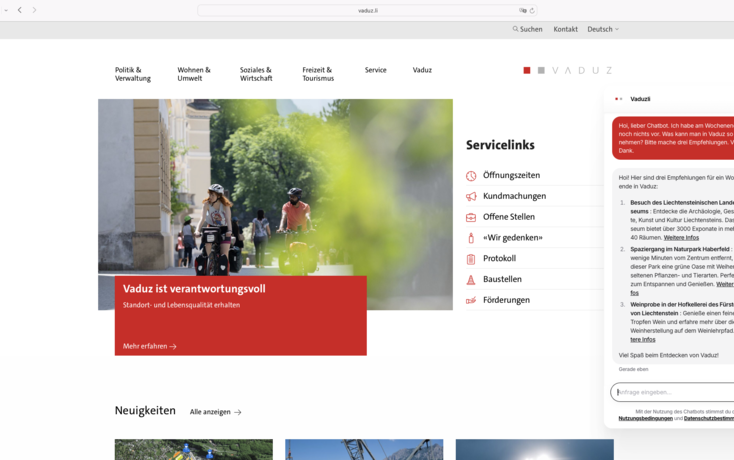
Task: Open tere Infos link for Weinprobe
Action: (x=643, y=340)
